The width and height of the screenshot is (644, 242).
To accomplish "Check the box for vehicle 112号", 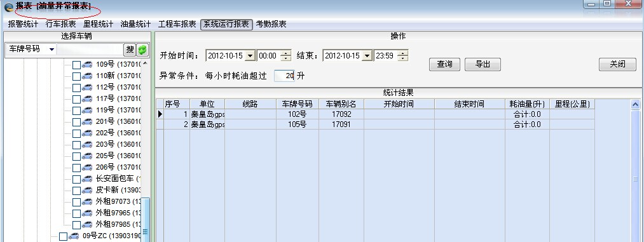I will [76, 88].
